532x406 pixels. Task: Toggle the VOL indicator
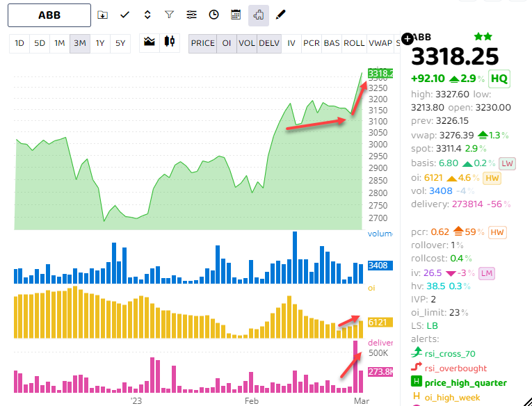pos(247,43)
